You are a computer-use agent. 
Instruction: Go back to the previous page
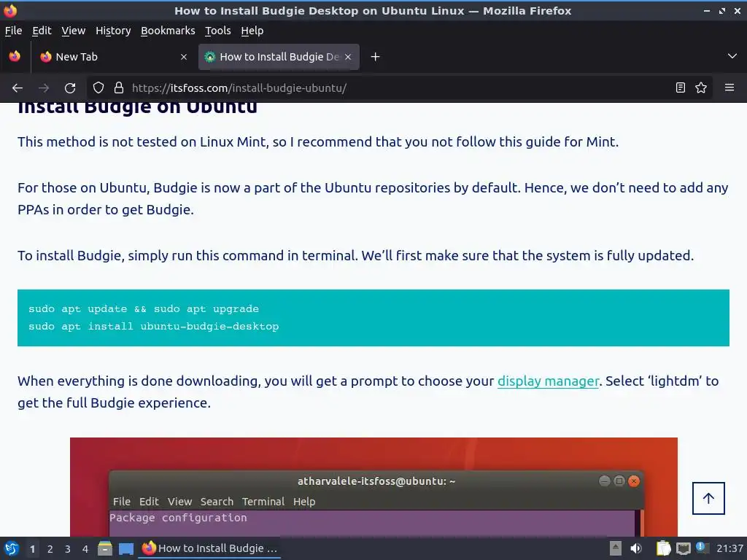point(18,88)
